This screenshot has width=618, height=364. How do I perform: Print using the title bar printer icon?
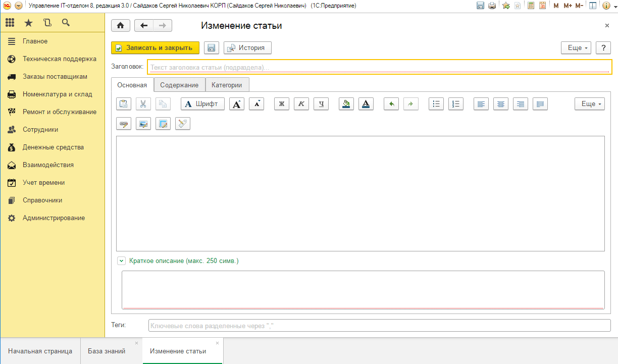pyautogui.click(x=492, y=6)
